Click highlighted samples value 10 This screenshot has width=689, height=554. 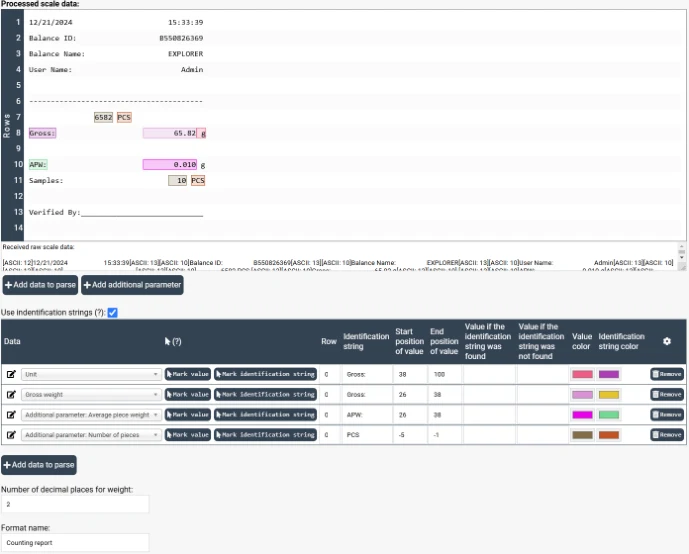pyautogui.click(x=178, y=181)
